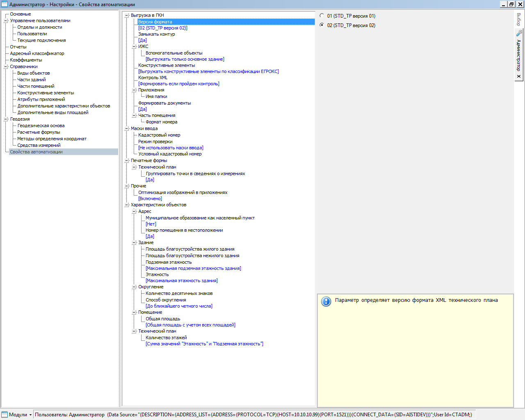The width and height of the screenshot is (525, 420).
Task: Open the Администратор vertical tab
Action: tap(519, 55)
